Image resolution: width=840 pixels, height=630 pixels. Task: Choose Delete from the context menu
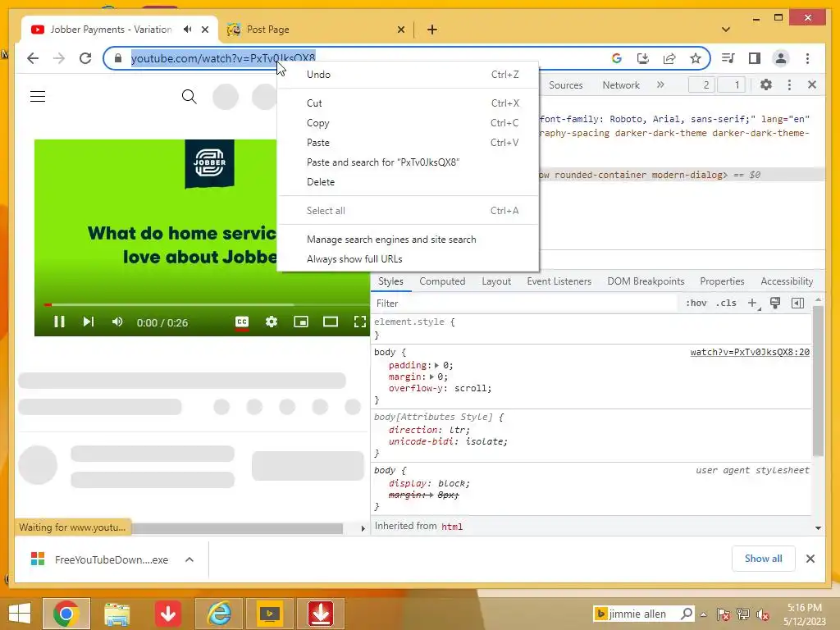(x=408, y=182)
